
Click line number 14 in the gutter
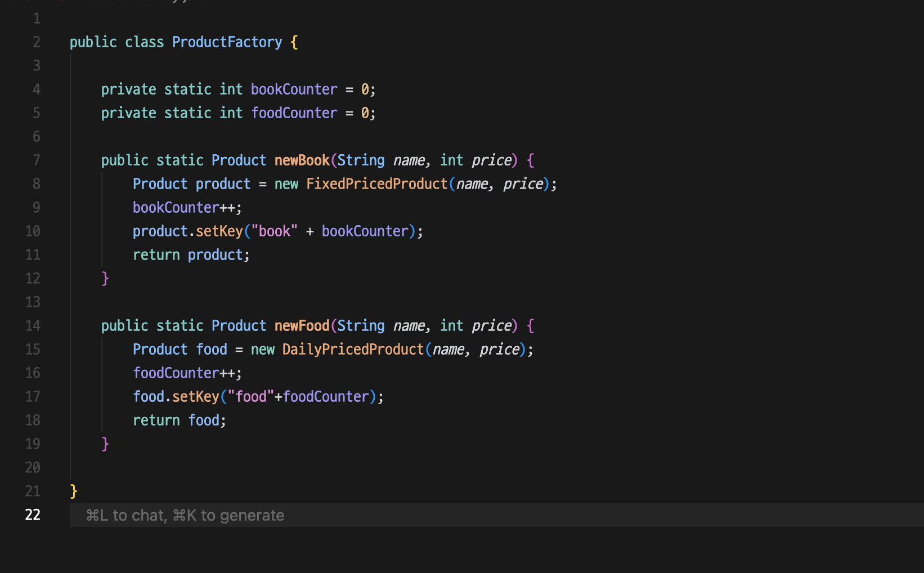(x=33, y=326)
